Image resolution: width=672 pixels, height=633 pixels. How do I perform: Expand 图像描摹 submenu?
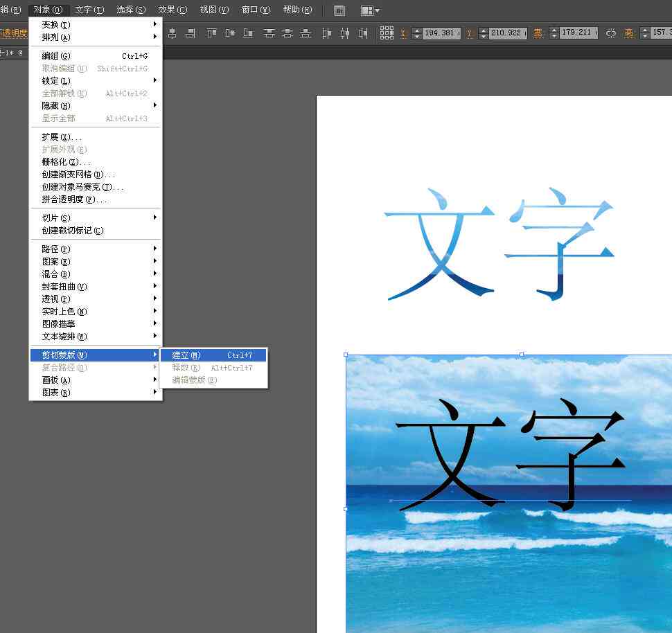coord(96,324)
